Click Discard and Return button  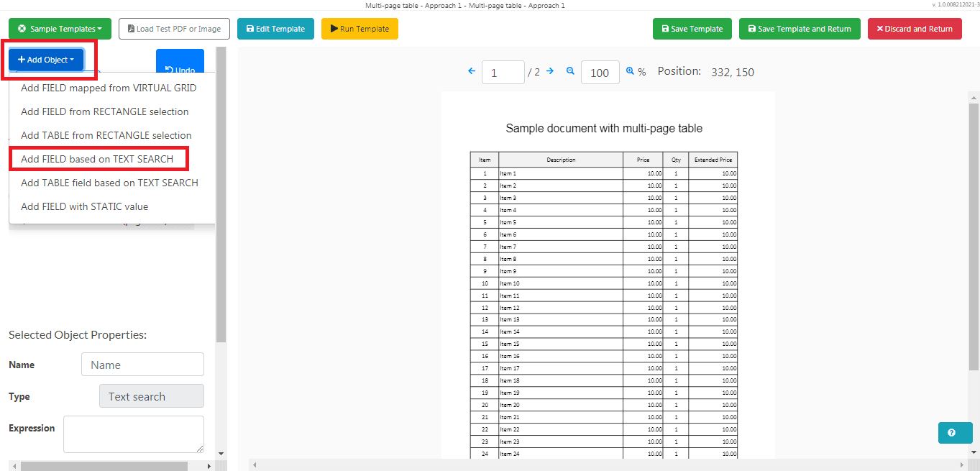click(914, 29)
